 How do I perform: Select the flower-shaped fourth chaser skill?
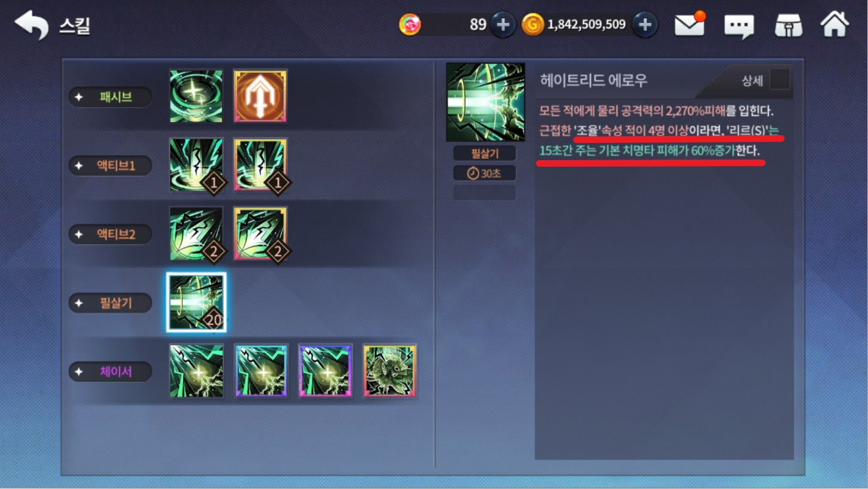390,371
